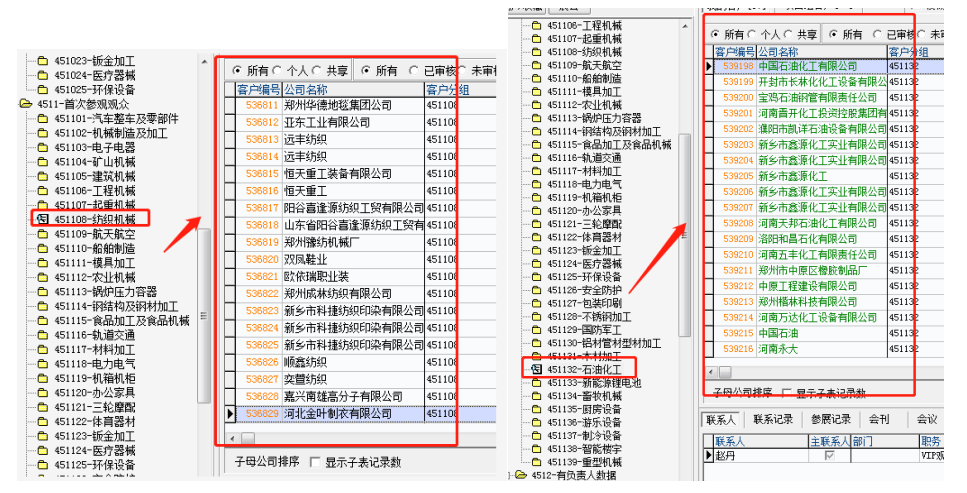
Task: Click the folder icon of 451105-建筑机械
Action: tap(43, 176)
